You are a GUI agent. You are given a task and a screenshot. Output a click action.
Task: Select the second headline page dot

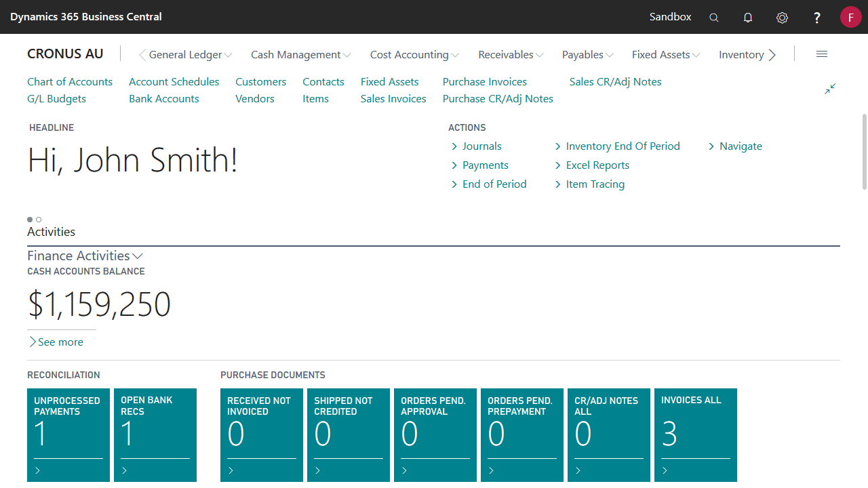coord(39,220)
